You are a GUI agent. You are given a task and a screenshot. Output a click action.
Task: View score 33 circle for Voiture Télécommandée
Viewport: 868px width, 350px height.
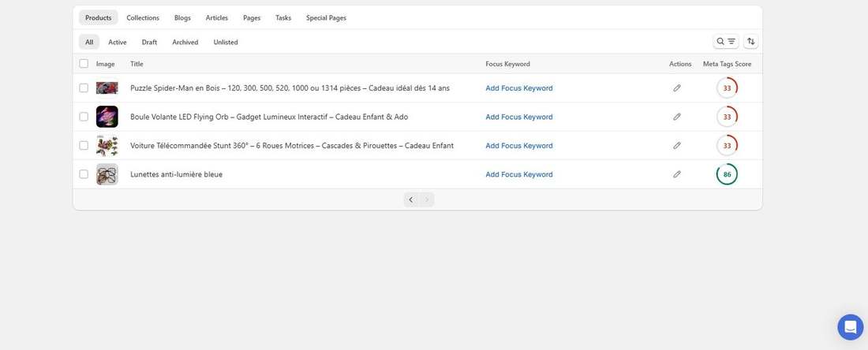point(727,145)
